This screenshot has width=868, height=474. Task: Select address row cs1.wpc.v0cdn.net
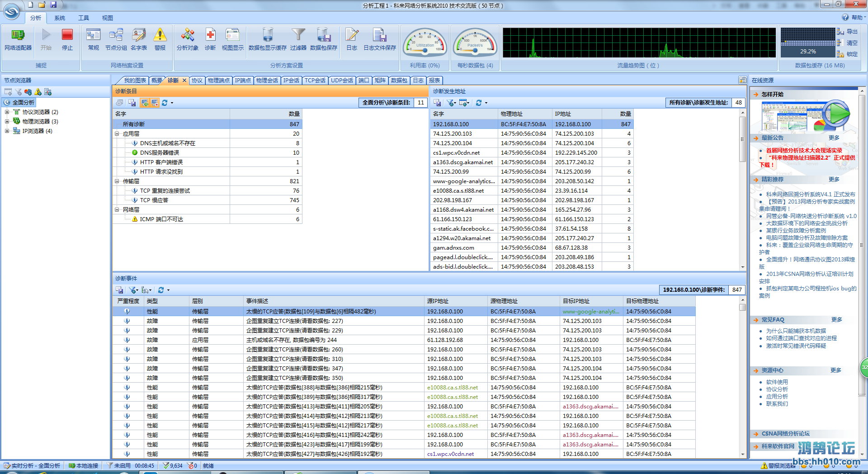click(531, 153)
